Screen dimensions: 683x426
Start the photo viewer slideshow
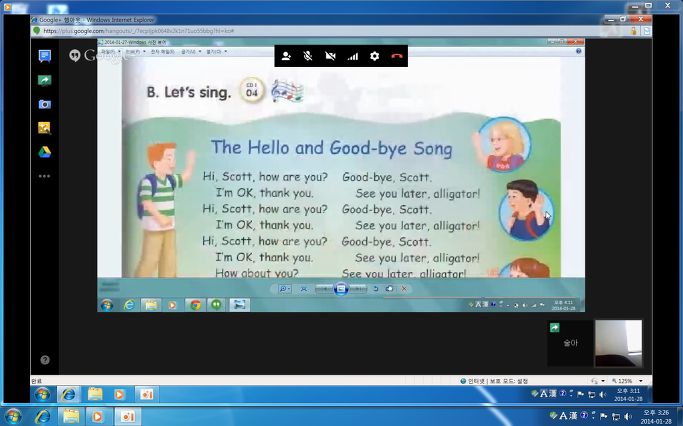(341, 288)
